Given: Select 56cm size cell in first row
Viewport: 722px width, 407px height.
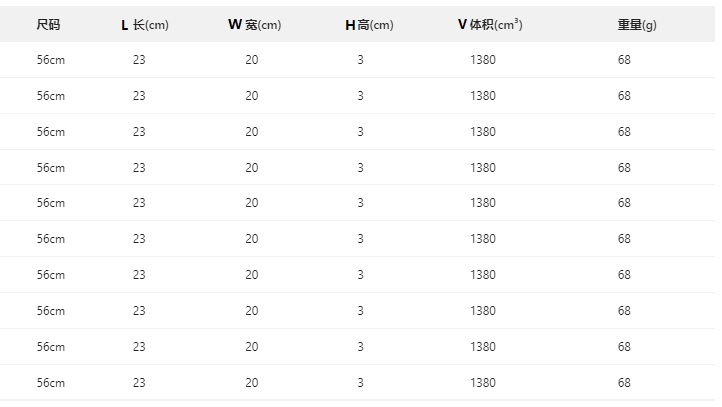Looking at the screenshot, I should (51, 60).
